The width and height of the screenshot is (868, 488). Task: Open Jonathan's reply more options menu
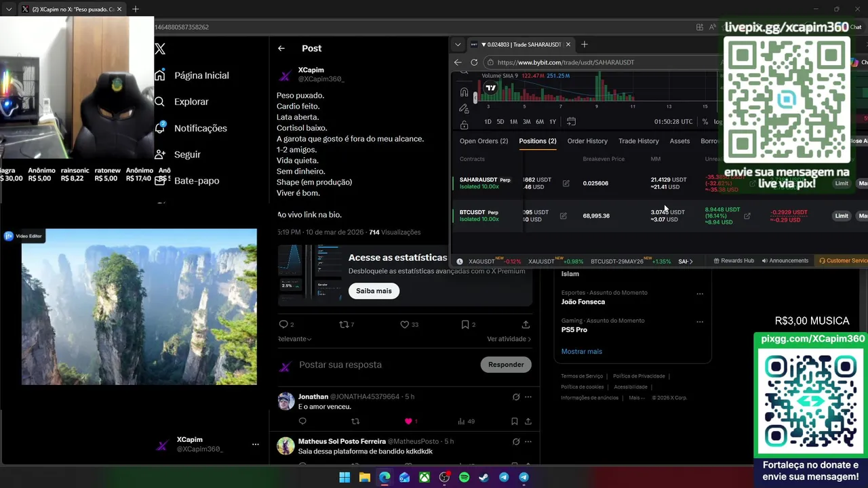(528, 396)
